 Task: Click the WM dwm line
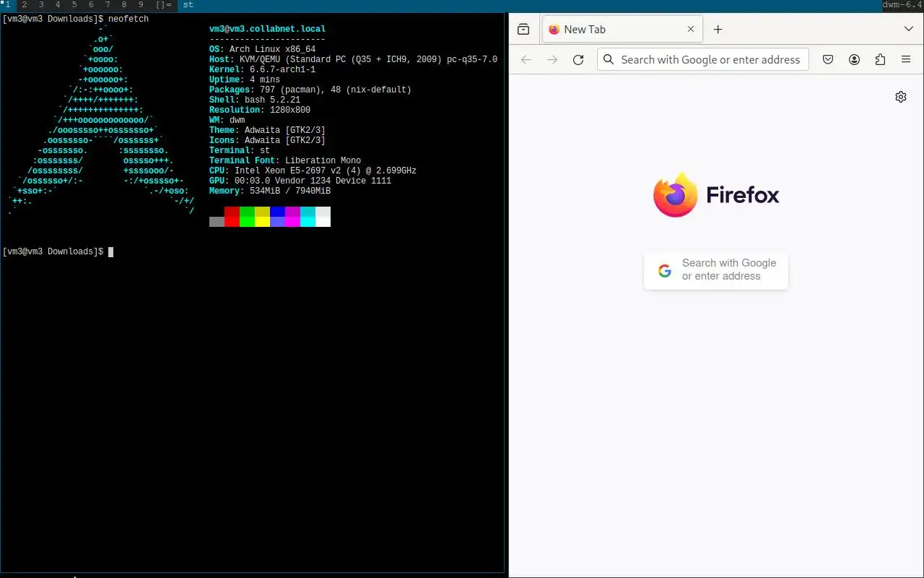227,120
